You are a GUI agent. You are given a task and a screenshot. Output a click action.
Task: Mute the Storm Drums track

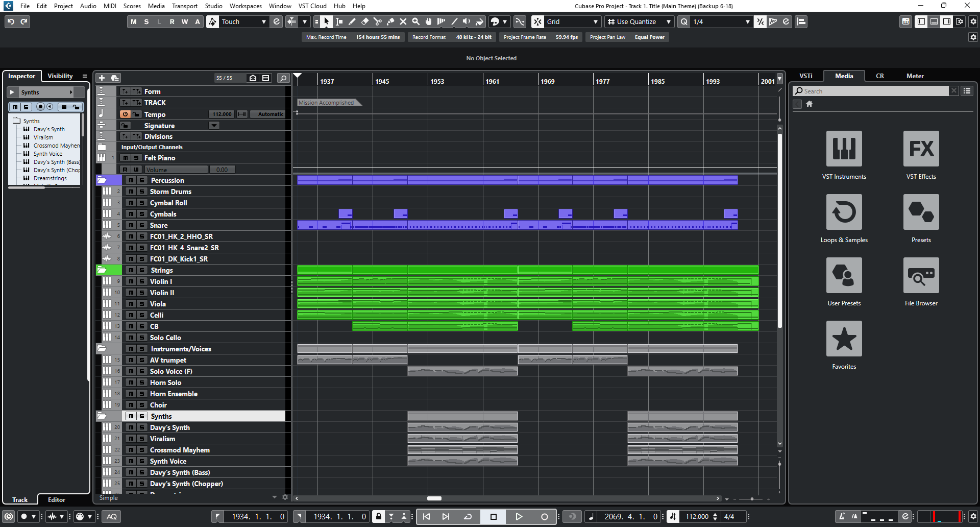pos(131,191)
